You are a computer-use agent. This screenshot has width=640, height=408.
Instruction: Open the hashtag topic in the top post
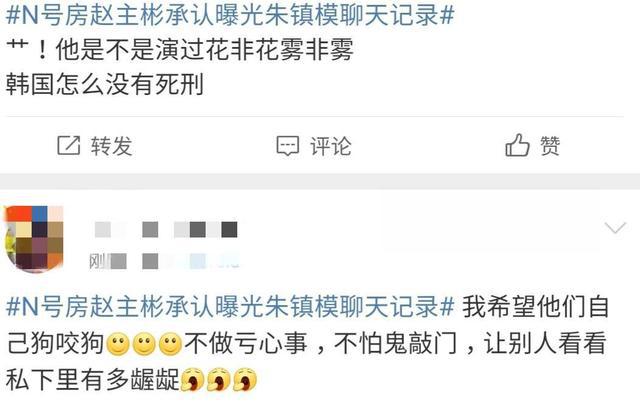tap(231, 16)
